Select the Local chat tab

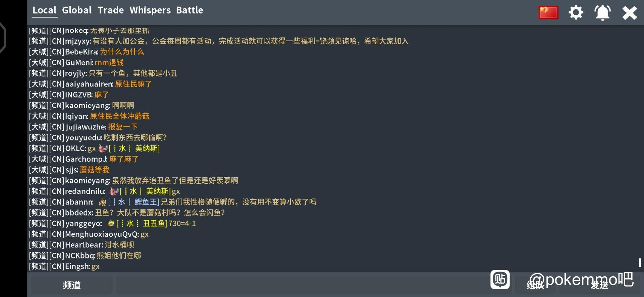[x=45, y=10]
